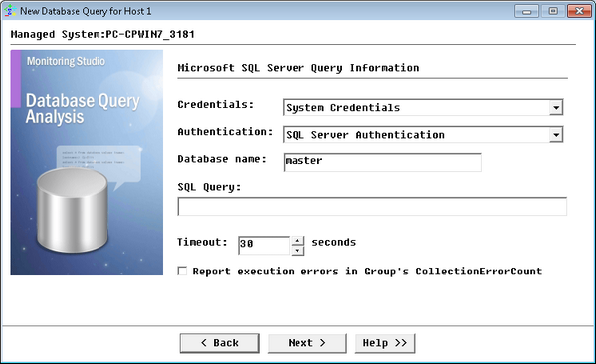Select the System Credentials combo box
This screenshot has width=596, height=364.
click(x=423, y=108)
